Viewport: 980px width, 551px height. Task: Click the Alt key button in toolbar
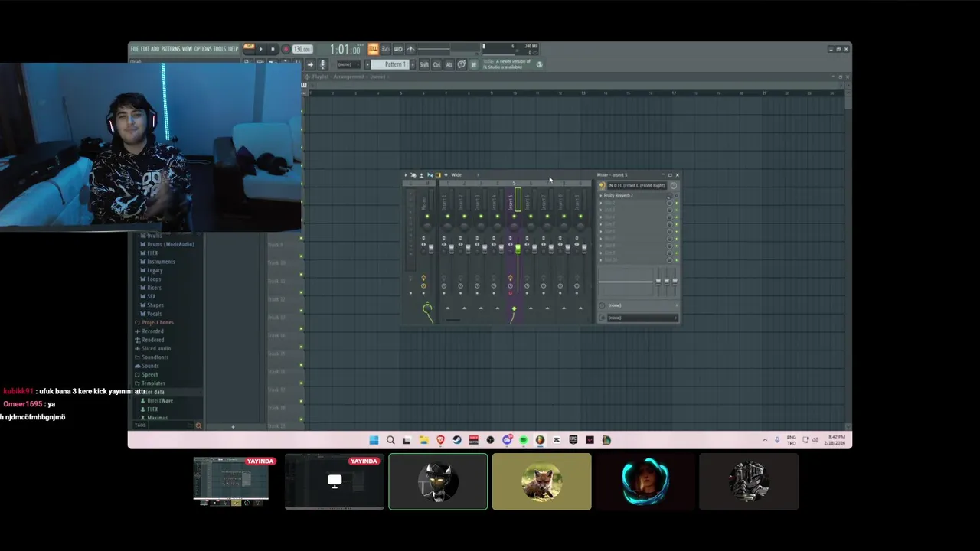pos(449,64)
